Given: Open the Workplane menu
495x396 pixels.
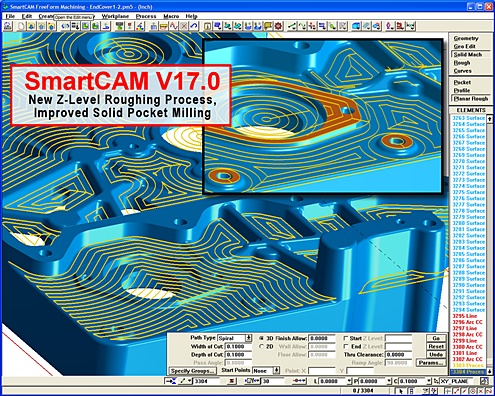Looking at the screenshot, I should click(x=115, y=16).
